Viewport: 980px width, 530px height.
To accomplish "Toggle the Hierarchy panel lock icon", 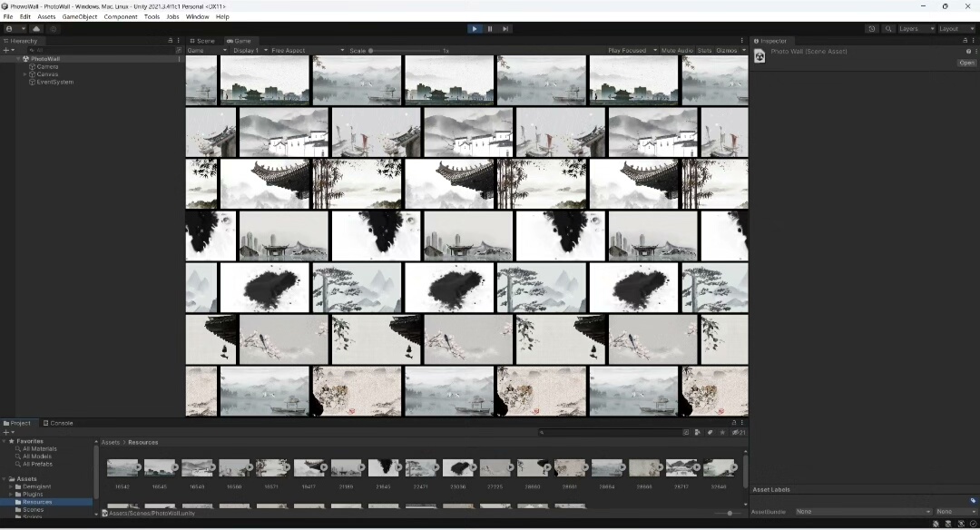I will click(170, 41).
